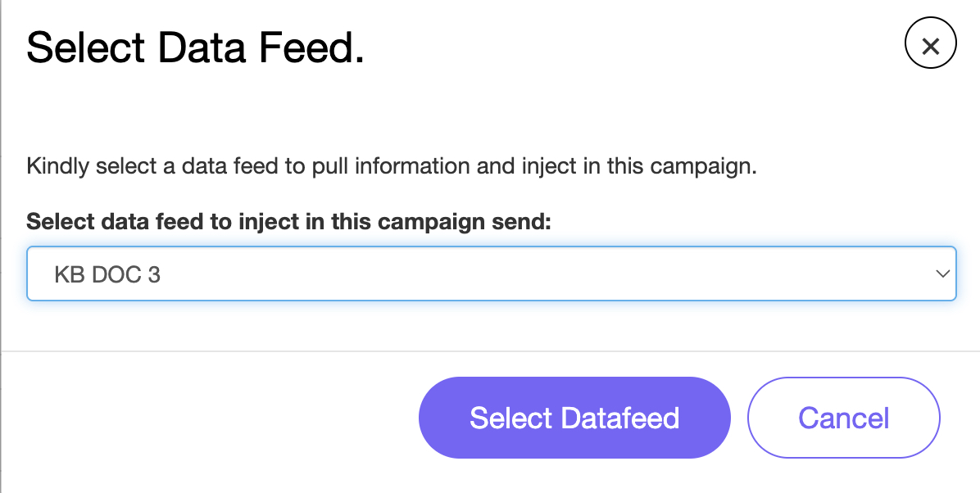980x493 pixels.
Task: Click the circled X icon
Action: click(930, 46)
